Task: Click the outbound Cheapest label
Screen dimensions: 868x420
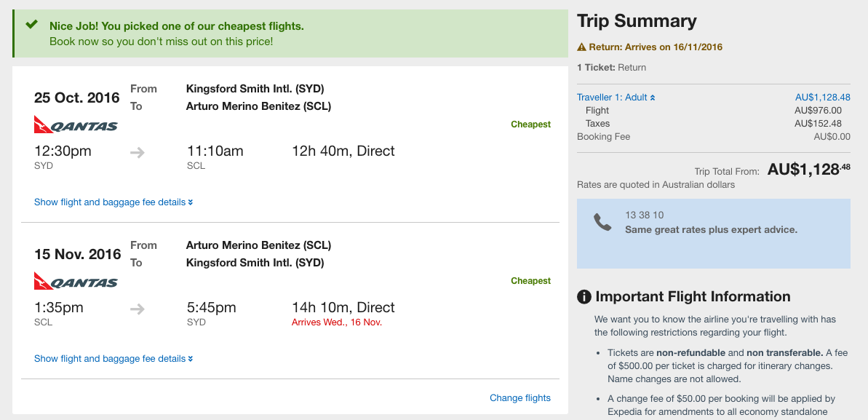Action: (x=531, y=124)
